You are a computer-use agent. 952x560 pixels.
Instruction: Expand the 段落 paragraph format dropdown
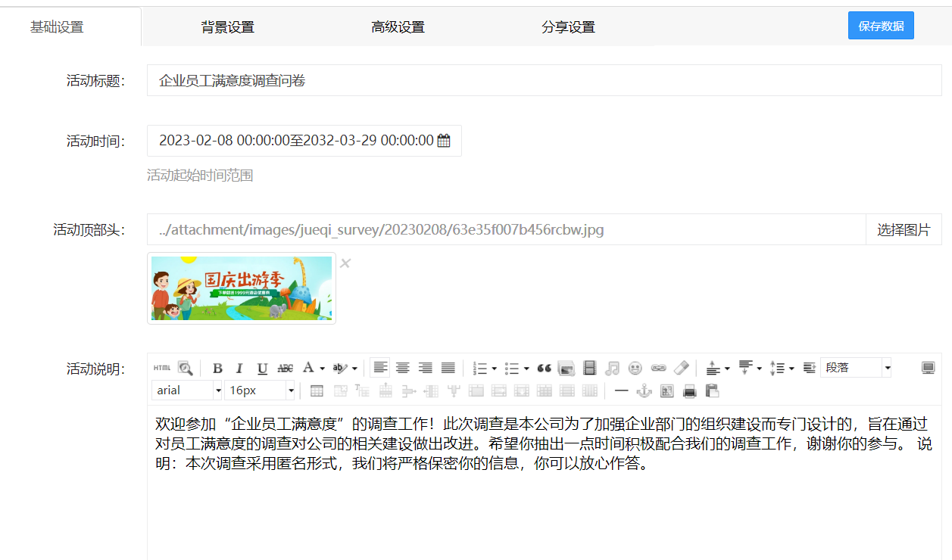tap(856, 368)
